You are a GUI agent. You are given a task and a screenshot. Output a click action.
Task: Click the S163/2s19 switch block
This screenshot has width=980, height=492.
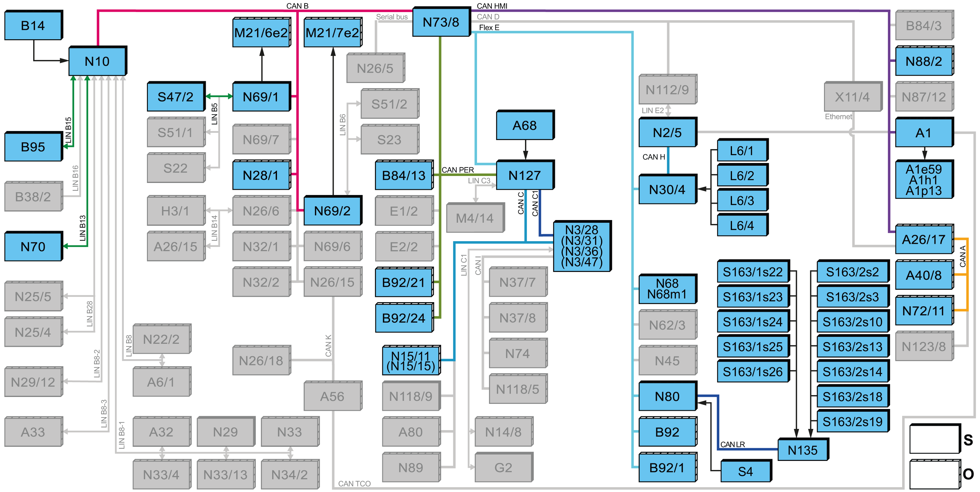(x=853, y=421)
